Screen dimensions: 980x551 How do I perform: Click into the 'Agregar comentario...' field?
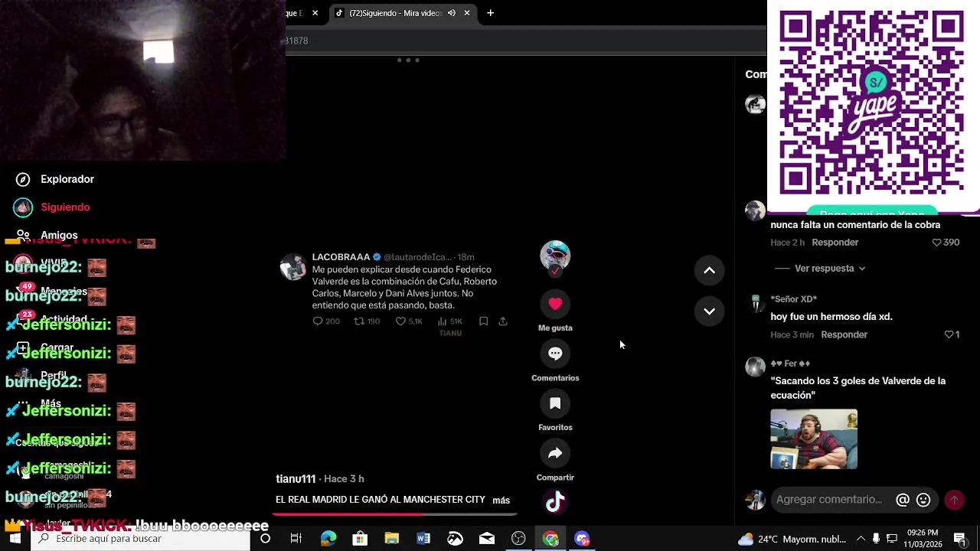pyautogui.click(x=830, y=500)
